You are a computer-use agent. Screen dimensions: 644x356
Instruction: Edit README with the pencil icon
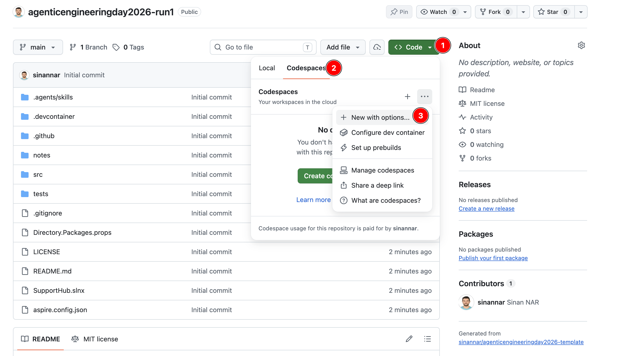[x=409, y=339]
